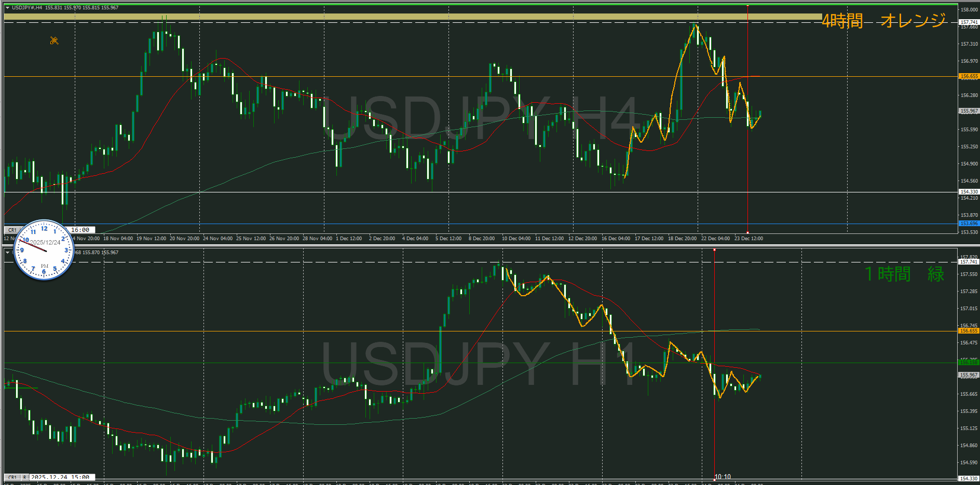Click the analog clock widget
Image resolution: width=980 pixels, height=485 pixels.
[x=44, y=250]
